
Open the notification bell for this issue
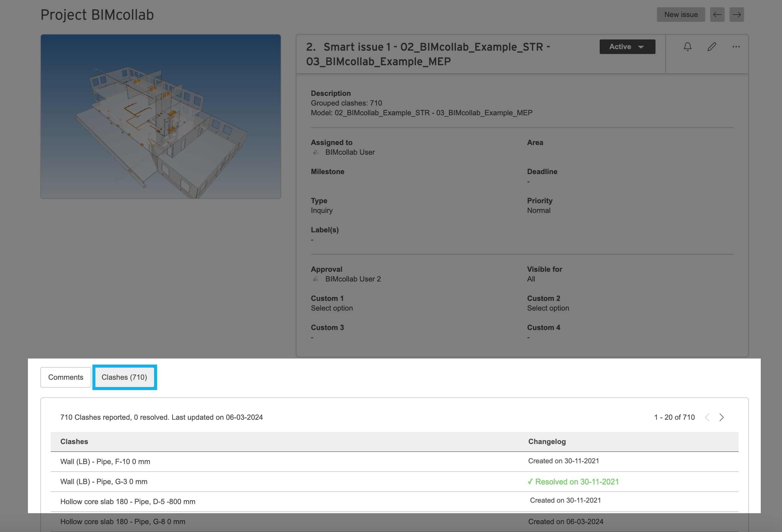687,47
